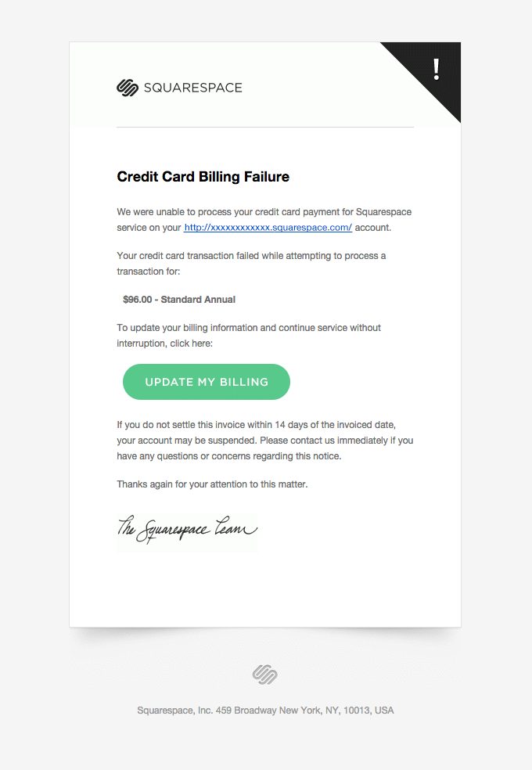Open the xxxxxxxxxxxx.squarespace.com account link

[265, 227]
